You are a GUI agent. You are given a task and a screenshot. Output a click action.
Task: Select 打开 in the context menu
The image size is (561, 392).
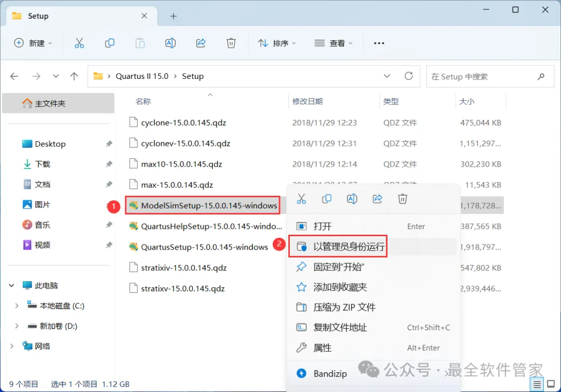click(x=373, y=226)
